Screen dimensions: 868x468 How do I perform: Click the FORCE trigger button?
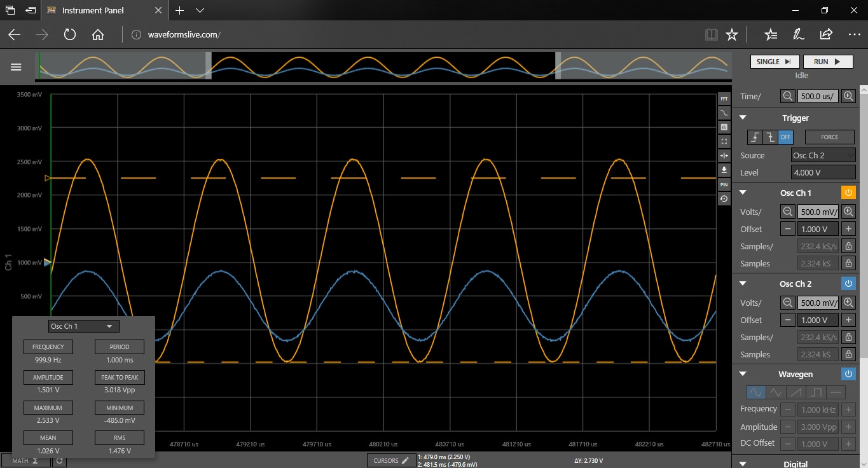coord(829,137)
